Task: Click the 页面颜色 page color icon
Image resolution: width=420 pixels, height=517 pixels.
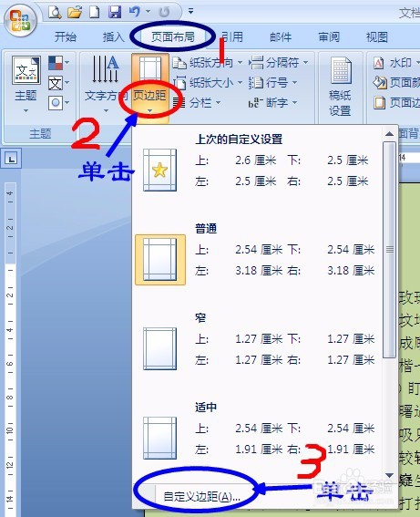Action: click(380, 83)
